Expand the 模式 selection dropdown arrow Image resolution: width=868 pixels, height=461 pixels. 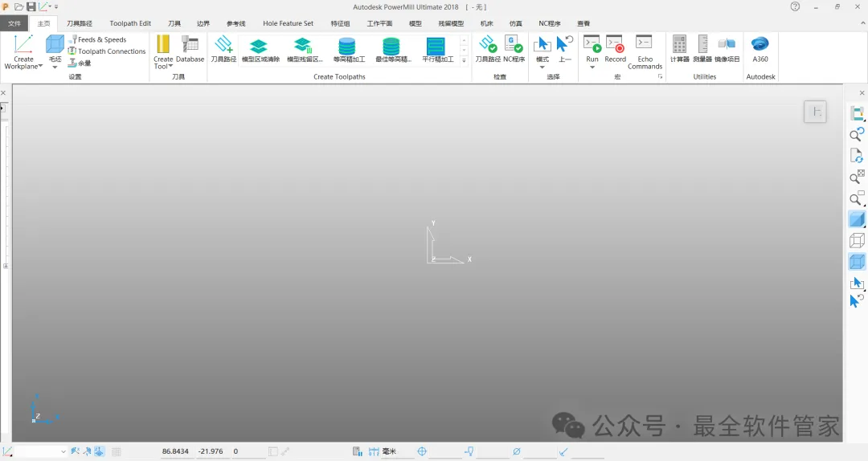pos(542,67)
